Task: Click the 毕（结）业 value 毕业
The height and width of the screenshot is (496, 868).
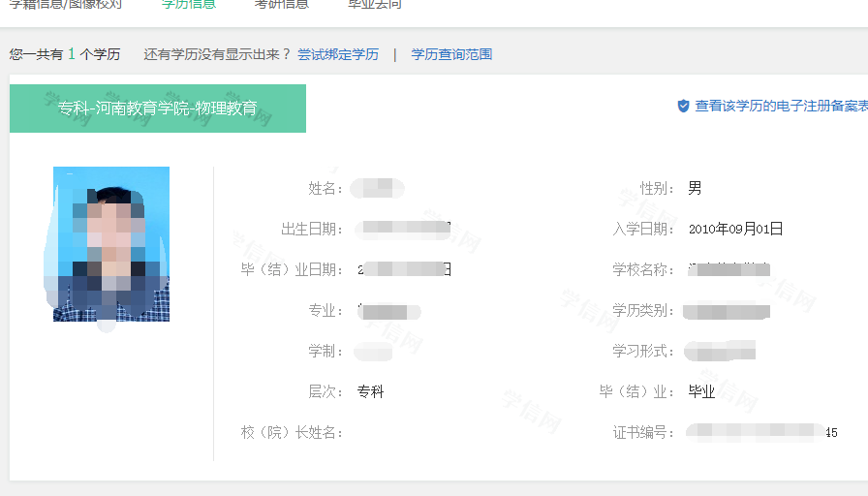Action: point(701,392)
